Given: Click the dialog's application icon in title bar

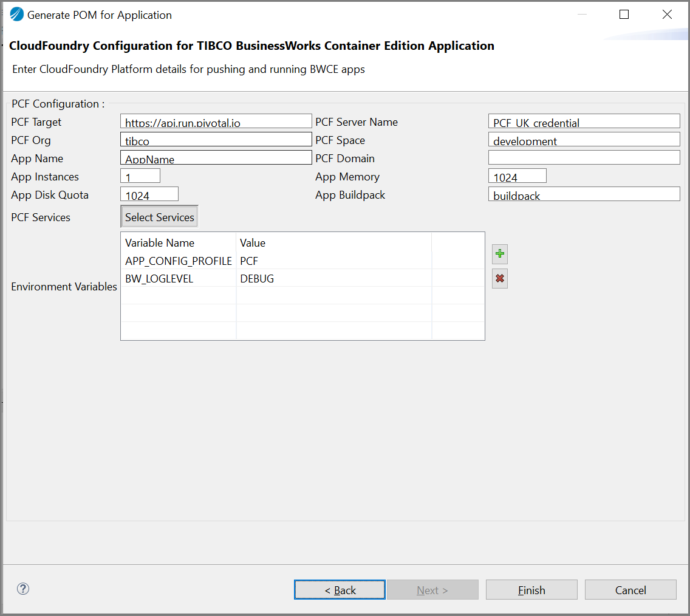Looking at the screenshot, I should [x=16, y=15].
